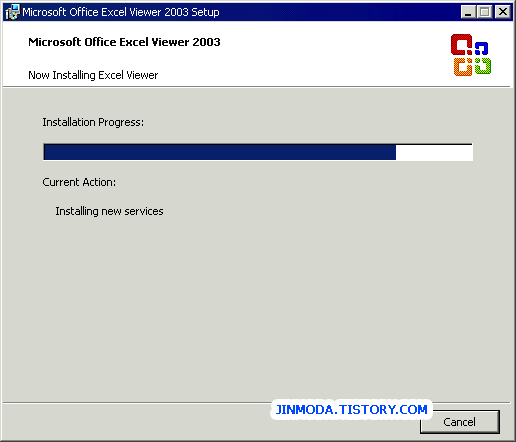Click the 'Now Installing Excel Viewer' text
The image size is (516, 442).
(x=93, y=75)
